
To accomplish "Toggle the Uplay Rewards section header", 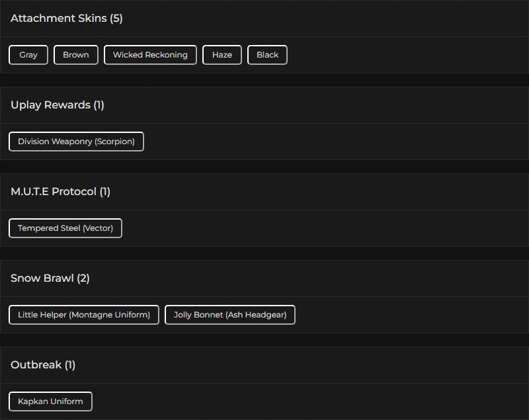I will [50, 105].
